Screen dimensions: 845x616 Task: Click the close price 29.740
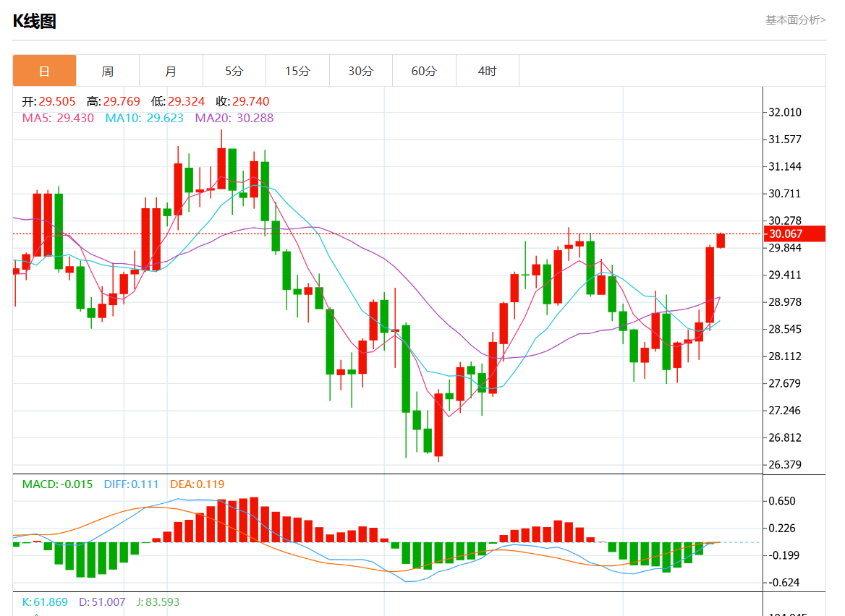250,101
